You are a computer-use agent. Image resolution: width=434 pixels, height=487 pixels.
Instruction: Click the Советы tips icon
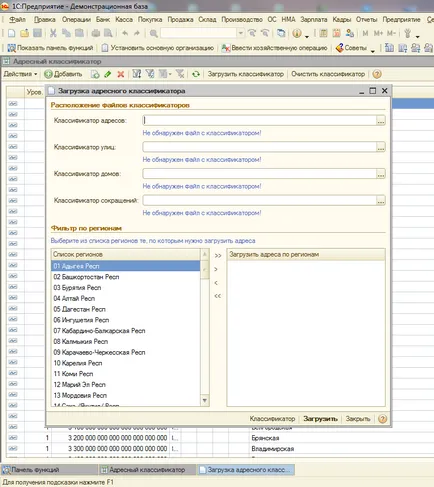click(x=339, y=48)
